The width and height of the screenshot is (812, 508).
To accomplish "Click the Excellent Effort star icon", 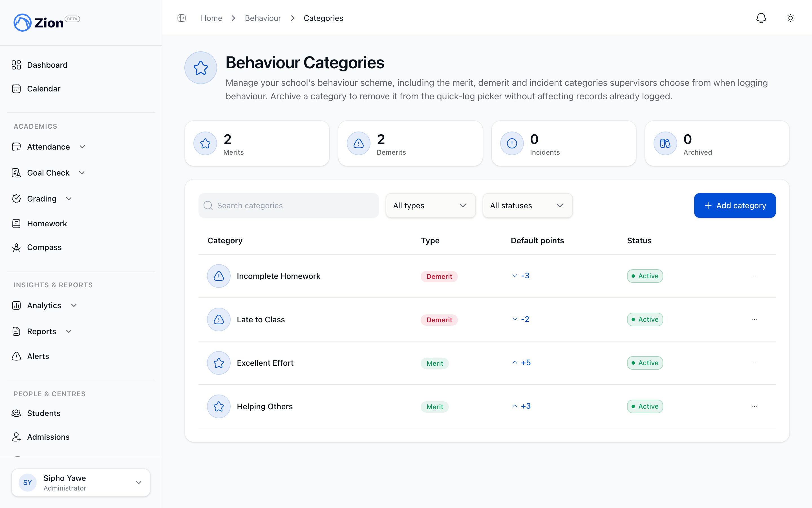I will pos(219,363).
